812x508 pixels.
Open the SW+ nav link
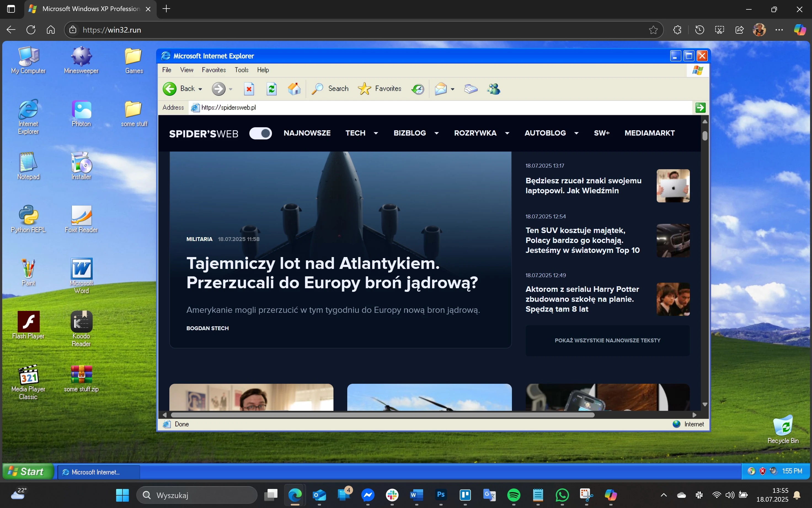602,133
